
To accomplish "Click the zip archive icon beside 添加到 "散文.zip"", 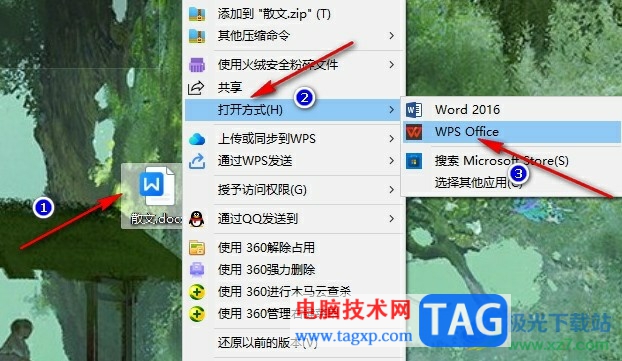I will 197,14.
